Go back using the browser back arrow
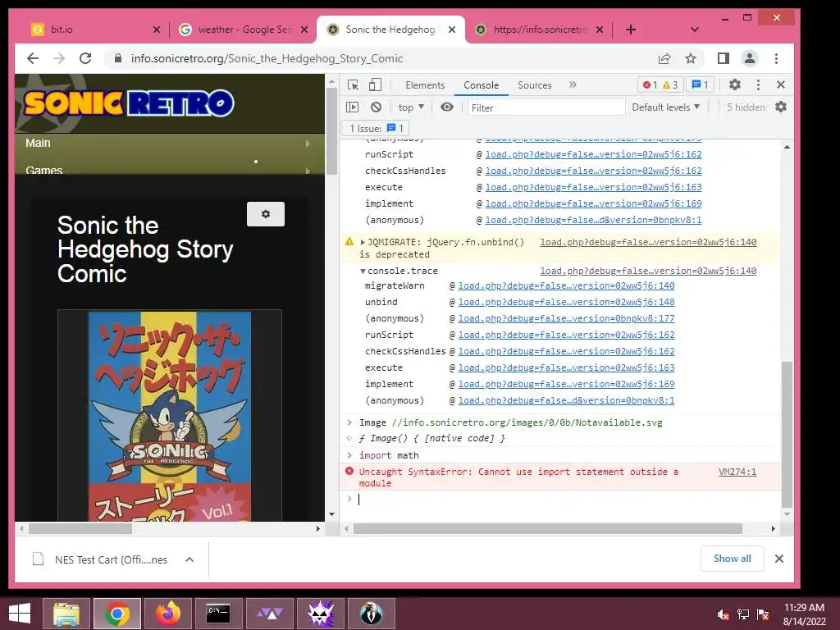The image size is (840, 630). (33, 58)
